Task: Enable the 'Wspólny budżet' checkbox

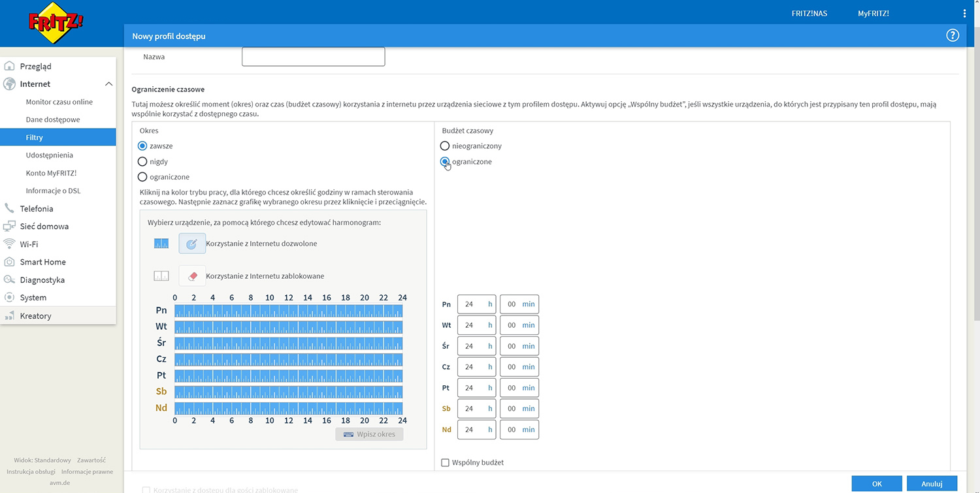Action: (446, 463)
